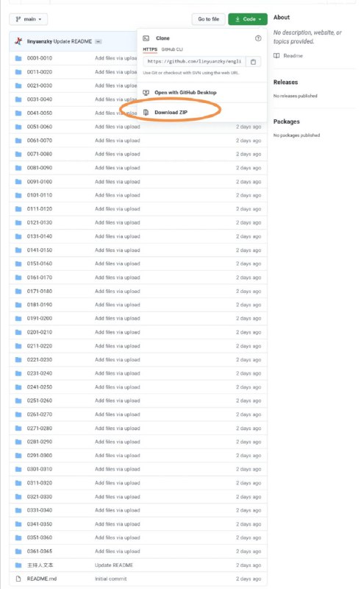Open folder 0121-0130
This screenshot has width=364, height=589.
coord(40,223)
